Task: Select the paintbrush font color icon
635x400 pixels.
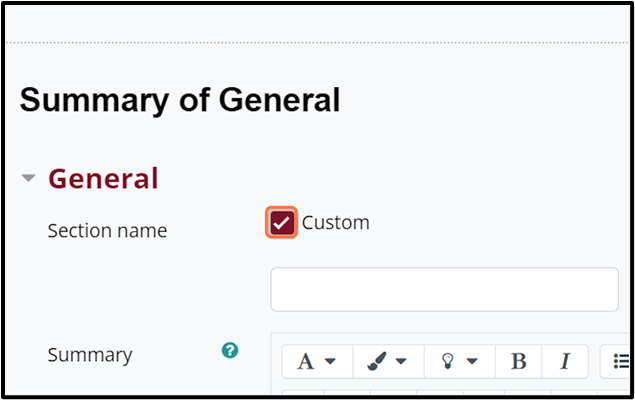Action: point(377,361)
